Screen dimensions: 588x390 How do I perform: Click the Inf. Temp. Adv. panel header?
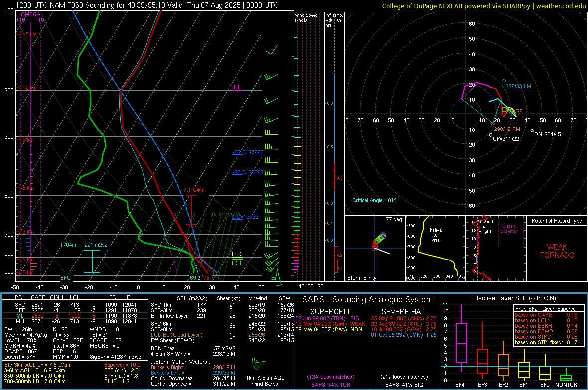click(x=334, y=20)
